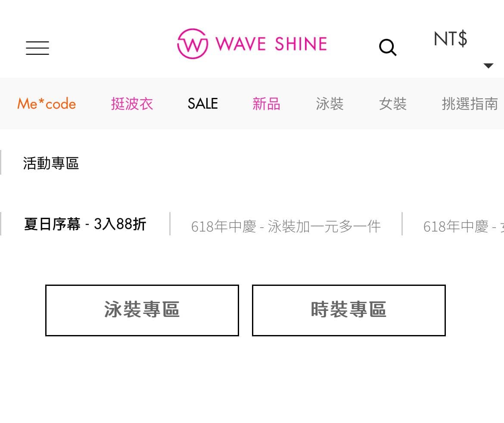The width and height of the screenshot is (504, 423).
Task: Open the SALE category
Action: tap(202, 104)
